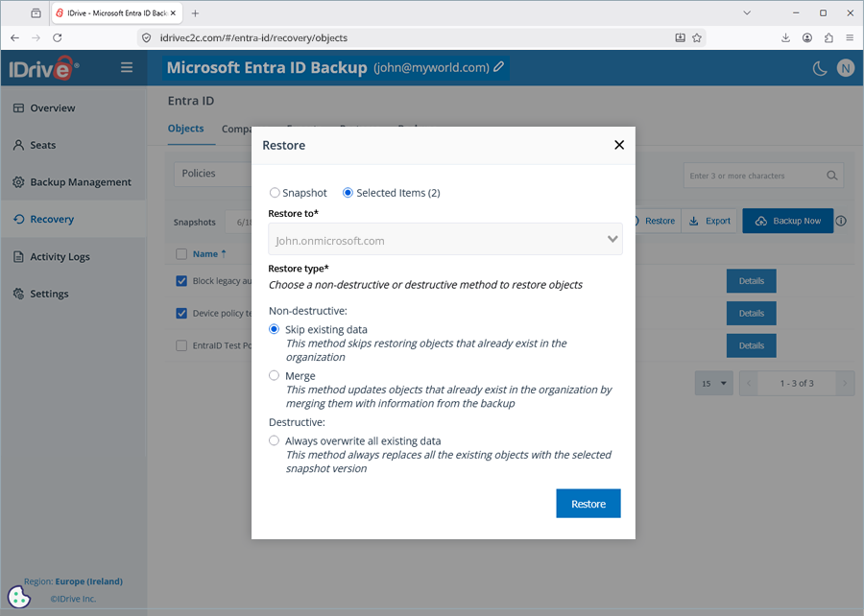Open the Policies object type dropdown
Screen dimensions: 864x616
[213, 174]
